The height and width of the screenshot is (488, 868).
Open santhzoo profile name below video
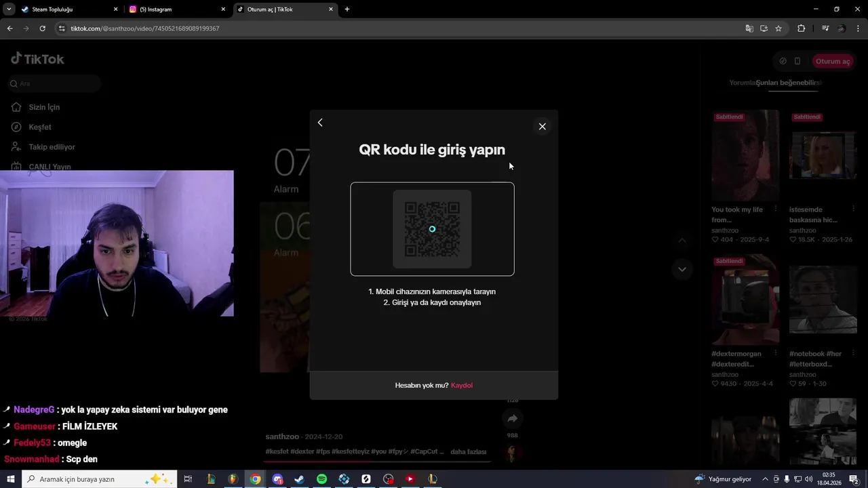(x=282, y=436)
